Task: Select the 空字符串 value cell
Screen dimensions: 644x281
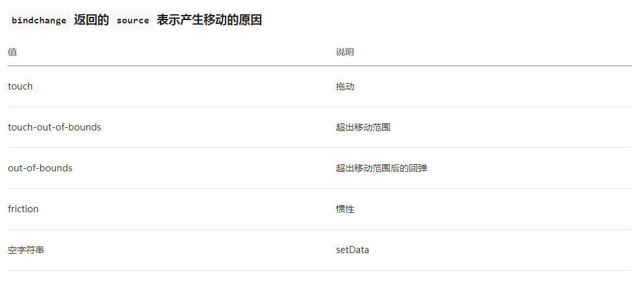Action: pyautogui.click(x=26, y=250)
